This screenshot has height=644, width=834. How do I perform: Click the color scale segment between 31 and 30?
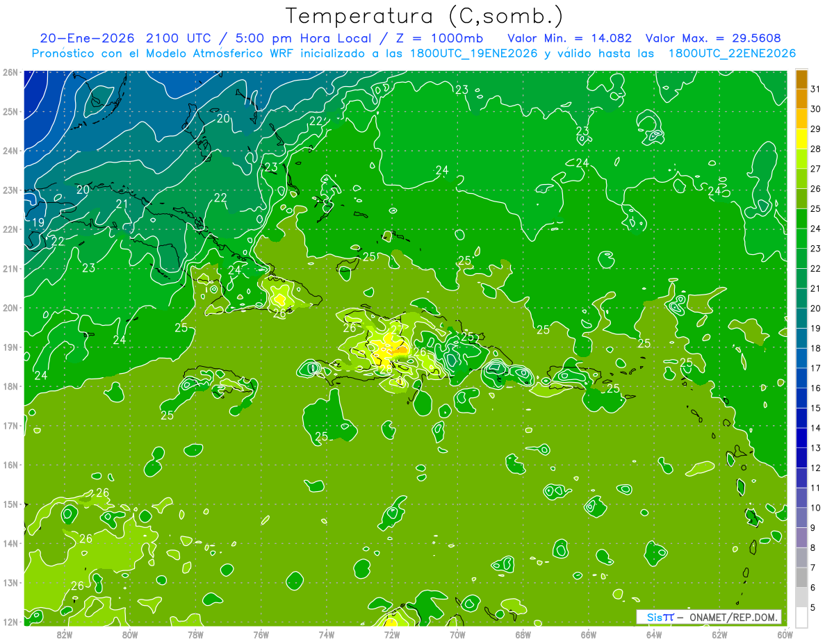click(801, 99)
